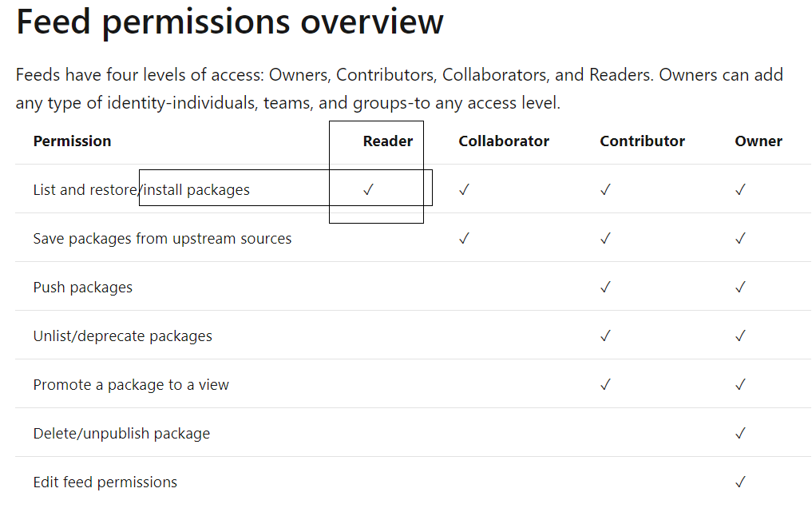Screen dimensions: 812x520
Task: Click the Feed permissions overview heading
Action: (x=230, y=22)
